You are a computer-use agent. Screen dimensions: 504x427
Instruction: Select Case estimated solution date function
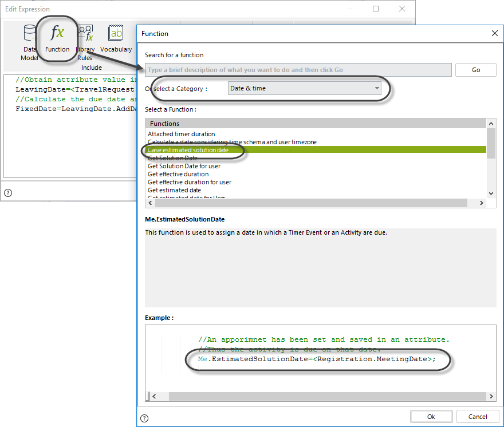(x=188, y=150)
